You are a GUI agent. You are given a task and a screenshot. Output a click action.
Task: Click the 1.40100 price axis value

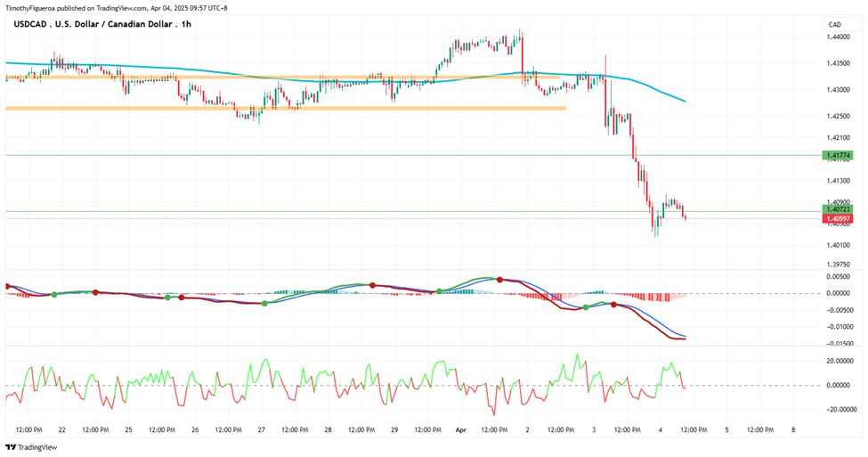pyautogui.click(x=838, y=245)
